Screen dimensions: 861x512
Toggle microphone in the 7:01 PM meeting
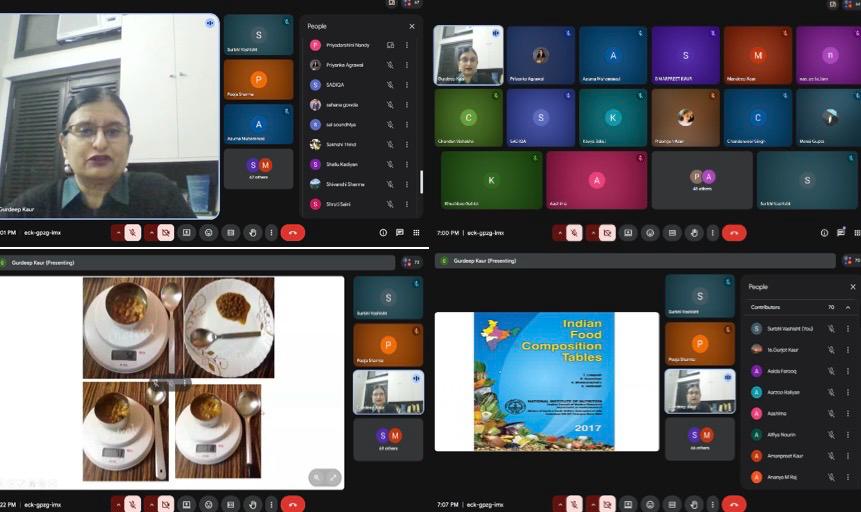[x=132, y=233]
